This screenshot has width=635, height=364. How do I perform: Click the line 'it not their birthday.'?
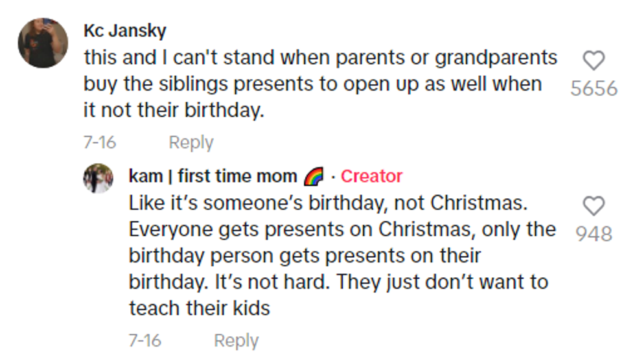point(174,110)
